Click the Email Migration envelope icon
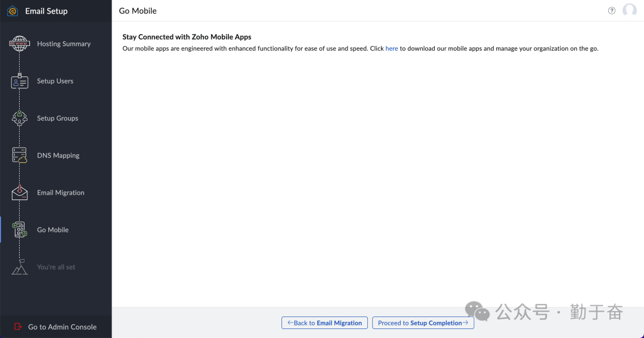 [20, 192]
